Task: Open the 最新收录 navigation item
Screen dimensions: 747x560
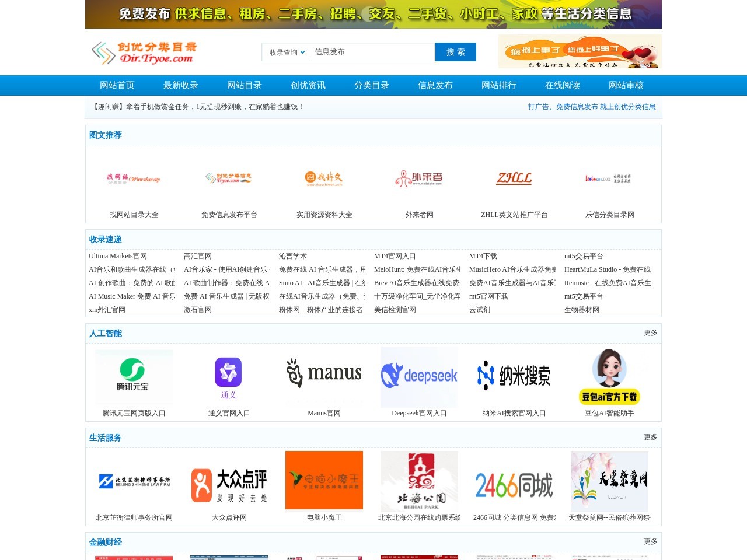Action: pos(181,85)
